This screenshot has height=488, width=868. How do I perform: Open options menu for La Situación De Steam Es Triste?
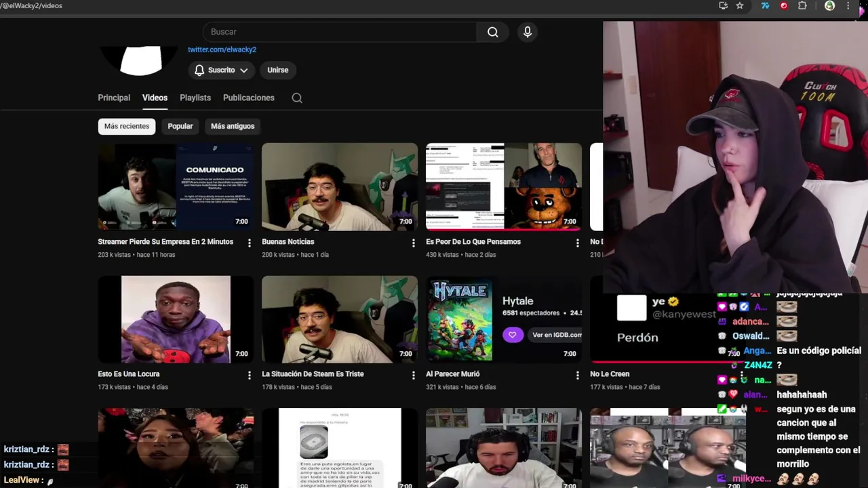click(413, 375)
